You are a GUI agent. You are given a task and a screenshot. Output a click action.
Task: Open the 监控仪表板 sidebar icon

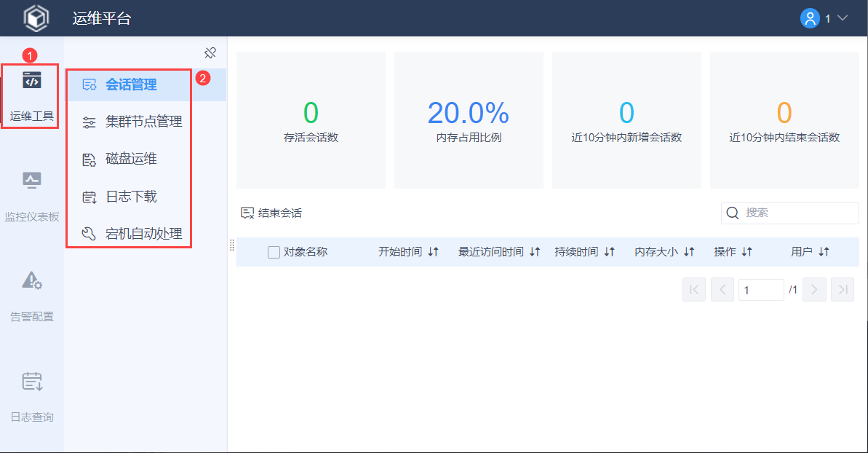pos(31,181)
